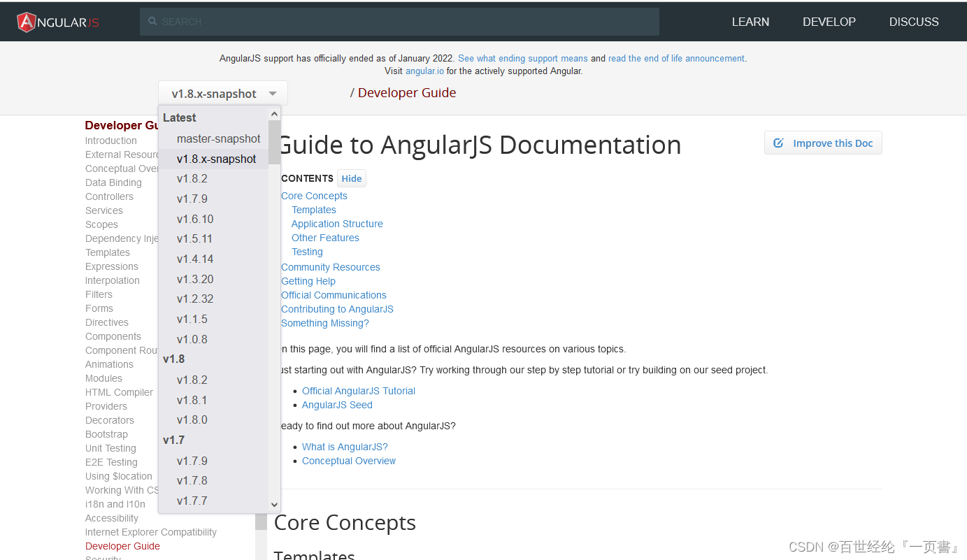Choose v1.5.11 under Latest
The height and width of the screenshot is (560, 967).
click(x=194, y=238)
